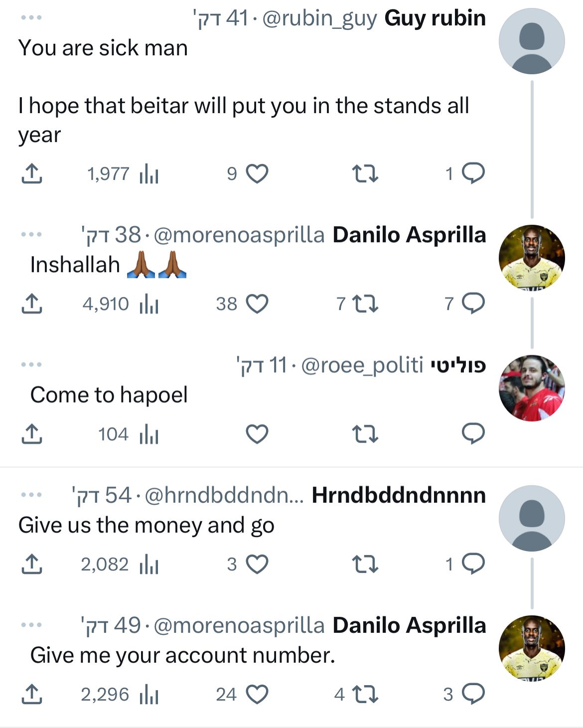Open more options for the "Inshallah" tweet

(31, 234)
